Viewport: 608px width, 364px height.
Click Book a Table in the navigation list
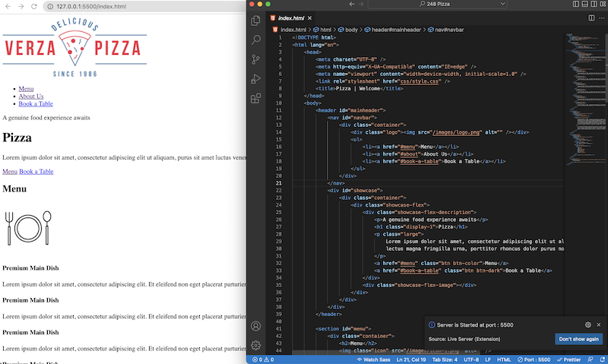pos(36,103)
